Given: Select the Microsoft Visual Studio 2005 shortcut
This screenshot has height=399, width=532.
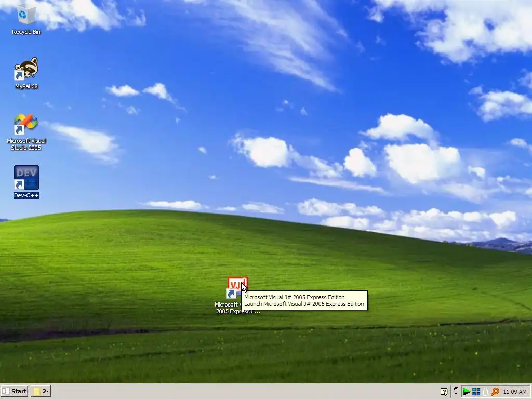Looking at the screenshot, I should click(26, 124).
